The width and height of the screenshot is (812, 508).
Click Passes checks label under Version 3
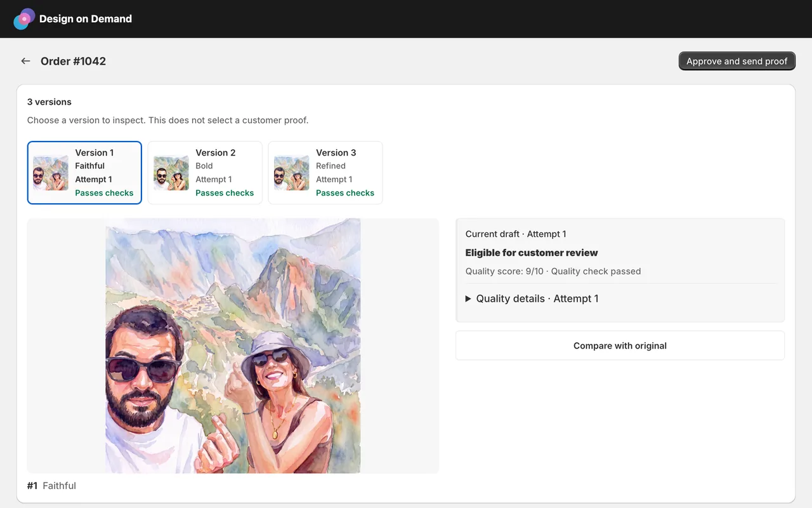(x=345, y=193)
